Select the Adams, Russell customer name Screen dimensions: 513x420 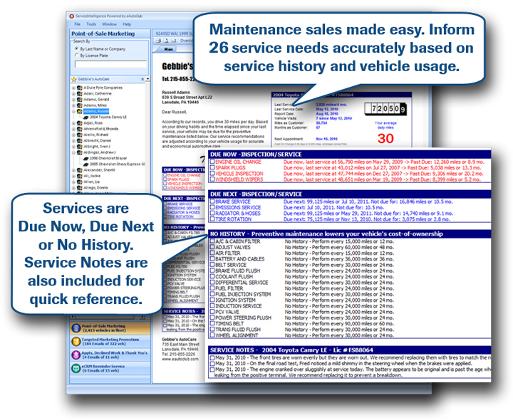click(96, 111)
